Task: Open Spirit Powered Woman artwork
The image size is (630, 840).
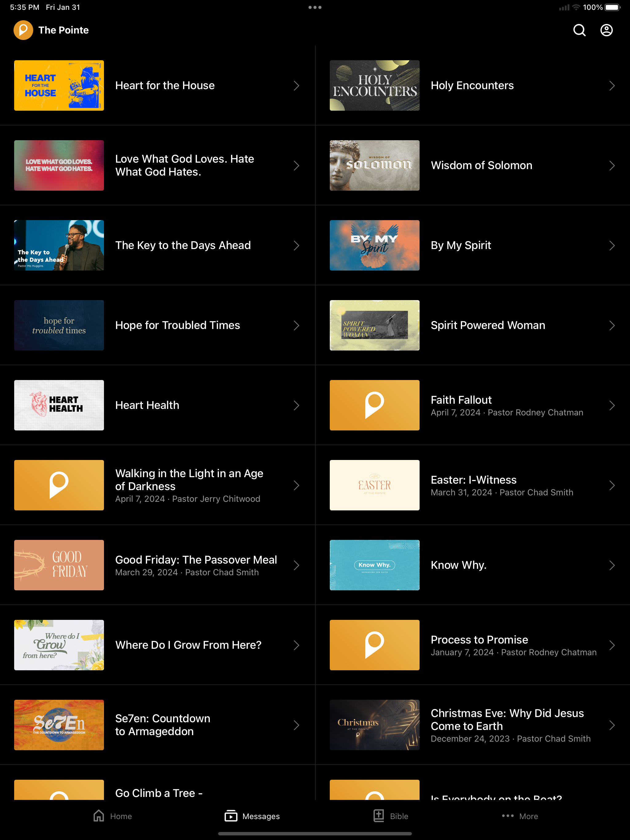Action: tap(374, 325)
